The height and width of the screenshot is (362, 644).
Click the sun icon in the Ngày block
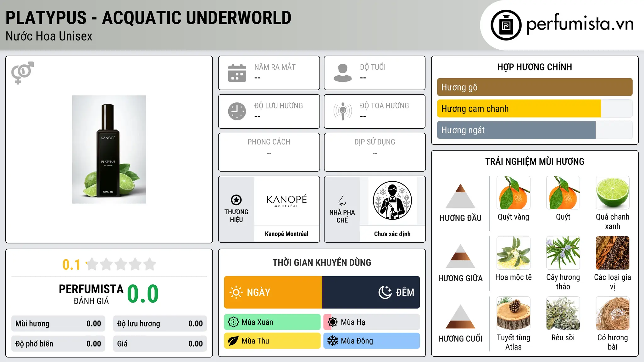pyautogui.click(x=236, y=292)
